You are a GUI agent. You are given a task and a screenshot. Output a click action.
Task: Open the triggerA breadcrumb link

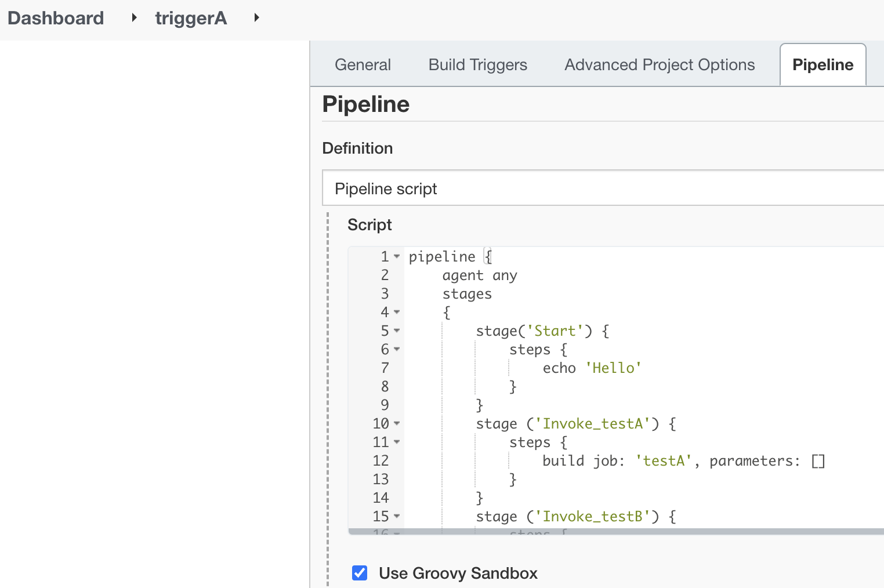click(191, 18)
